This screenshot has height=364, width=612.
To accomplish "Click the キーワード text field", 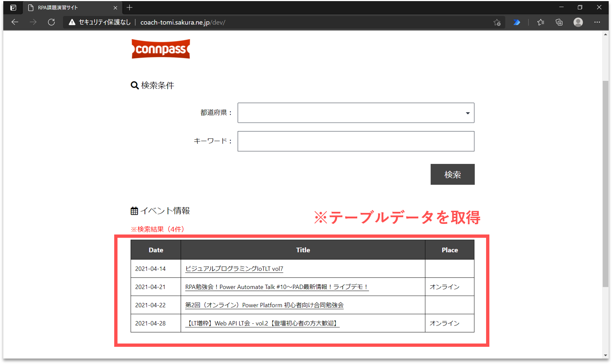I will tap(355, 141).
